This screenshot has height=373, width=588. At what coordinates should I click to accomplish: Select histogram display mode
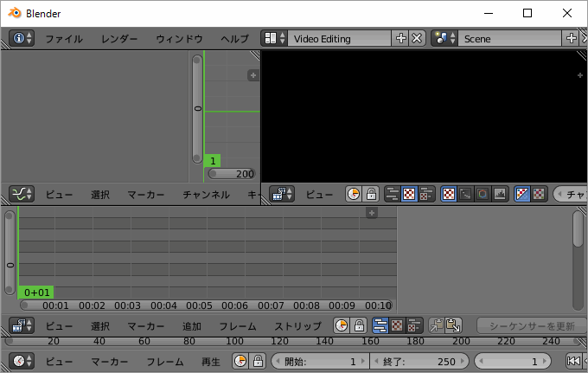pos(500,194)
